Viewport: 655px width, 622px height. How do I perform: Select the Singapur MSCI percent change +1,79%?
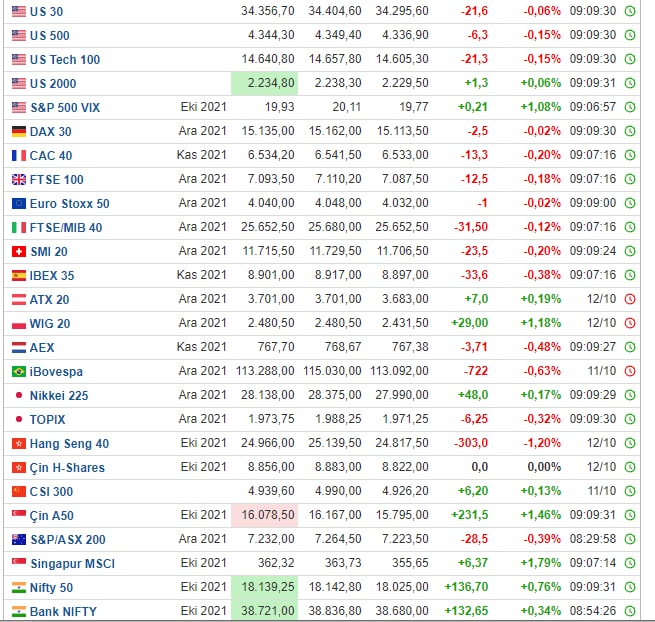point(541,563)
